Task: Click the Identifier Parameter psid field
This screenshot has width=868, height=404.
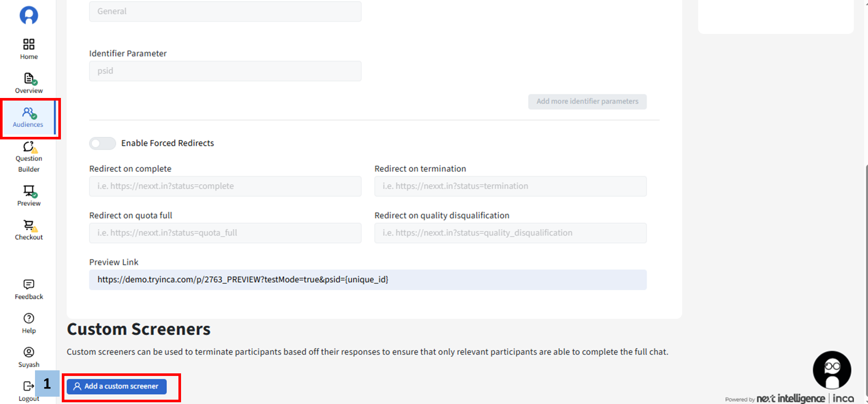Action: coord(225,71)
